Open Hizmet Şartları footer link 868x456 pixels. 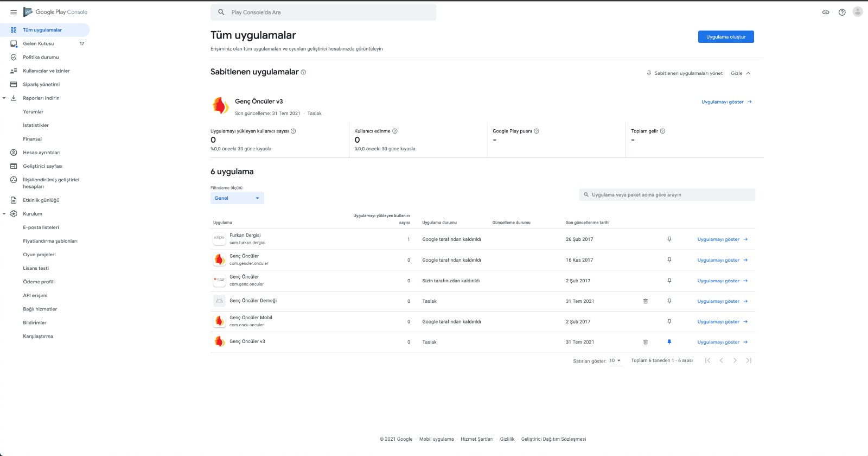(x=477, y=439)
